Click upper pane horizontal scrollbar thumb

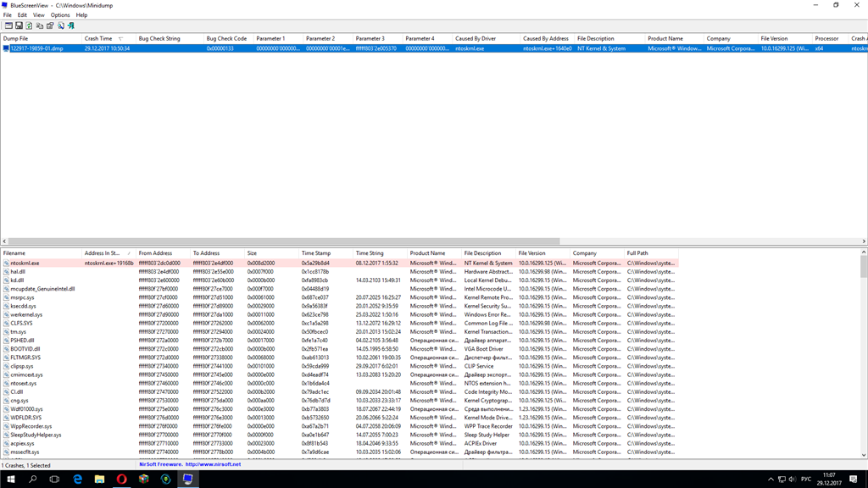(x=285, y=241)
